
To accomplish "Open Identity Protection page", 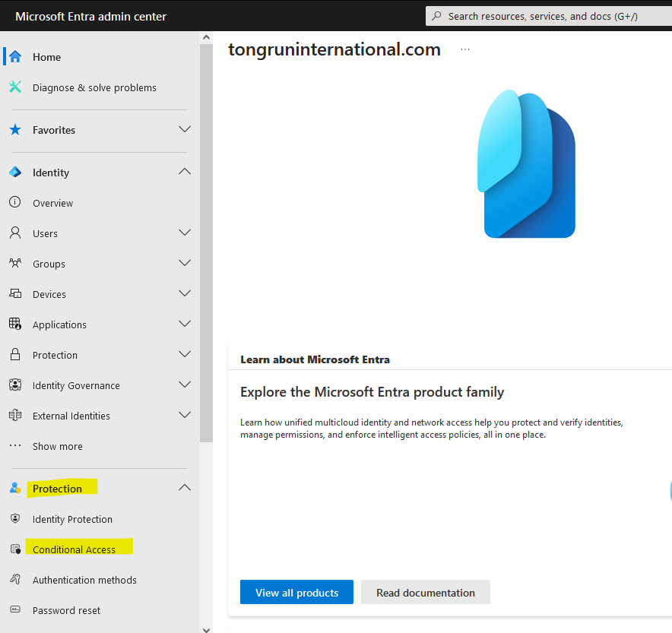I will 72,519.
